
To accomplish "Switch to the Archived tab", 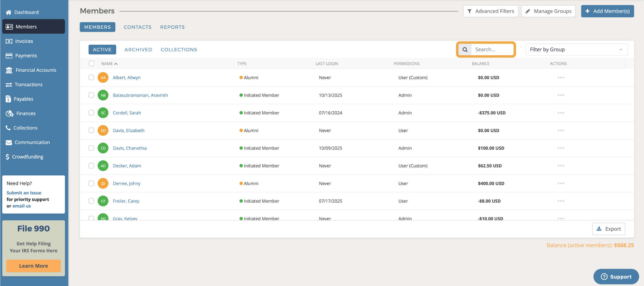I will coord(138,49).
